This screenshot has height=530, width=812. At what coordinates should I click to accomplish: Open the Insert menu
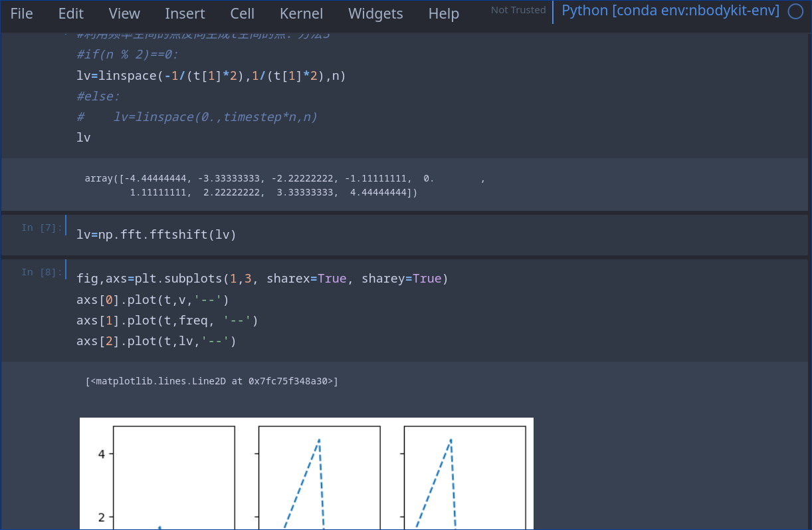point(185,13)
